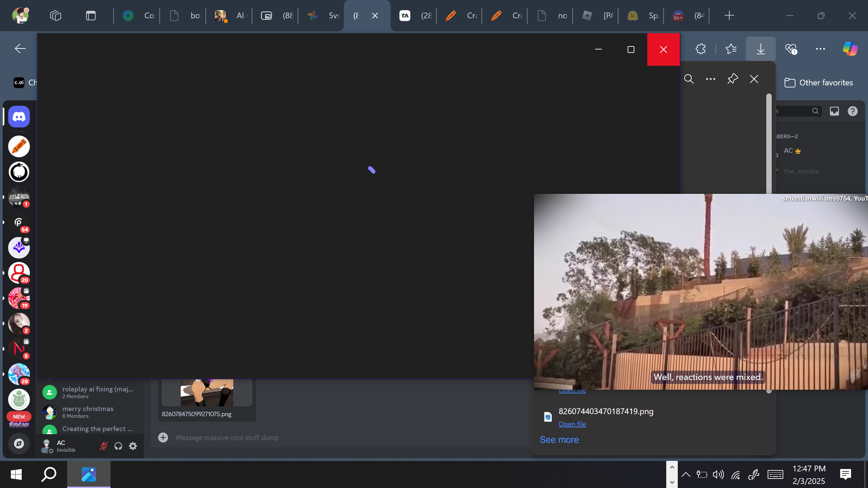Viewport: 868px width, 488px height.
Task: Open the server with 54 notifications
Action: (x=19, y=222)
